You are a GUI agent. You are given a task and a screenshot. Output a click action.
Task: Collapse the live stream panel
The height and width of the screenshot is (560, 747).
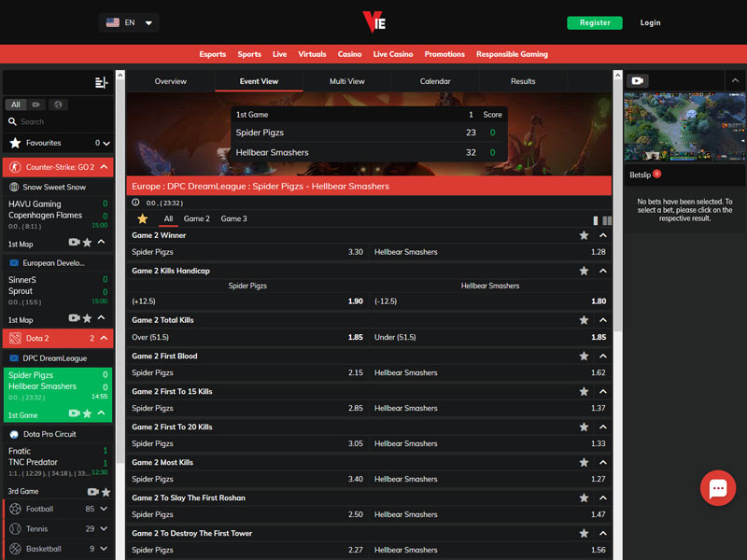pos(735,80)
